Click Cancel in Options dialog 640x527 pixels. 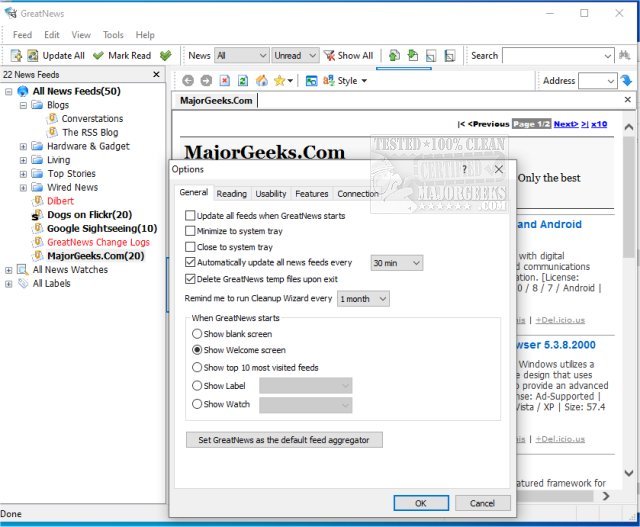[482, 503]
